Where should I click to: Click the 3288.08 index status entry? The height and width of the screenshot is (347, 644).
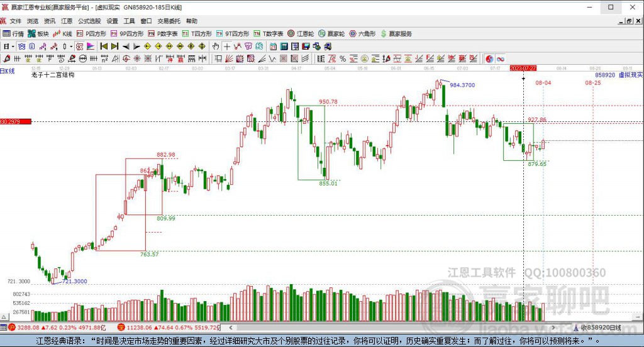57,328
